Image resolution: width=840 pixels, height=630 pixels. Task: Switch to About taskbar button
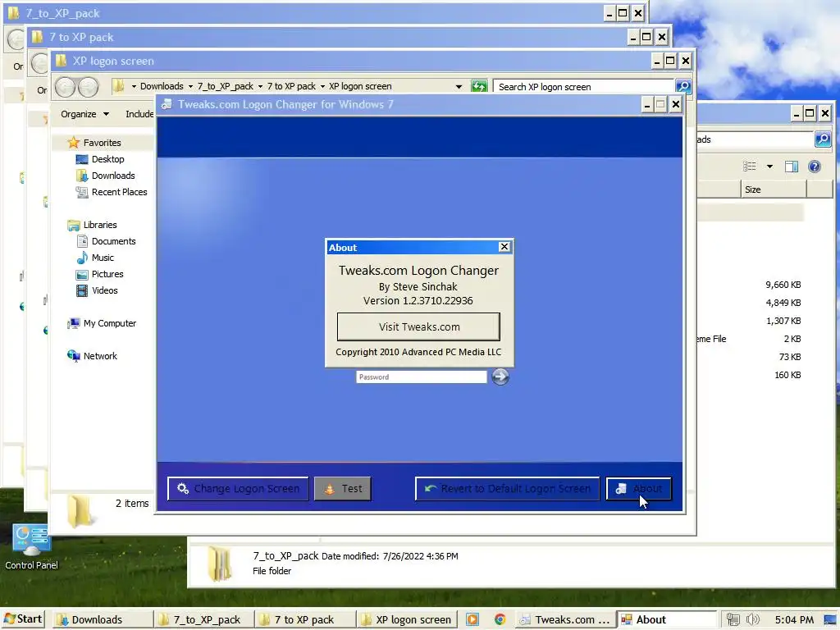(x=666, y=620)
